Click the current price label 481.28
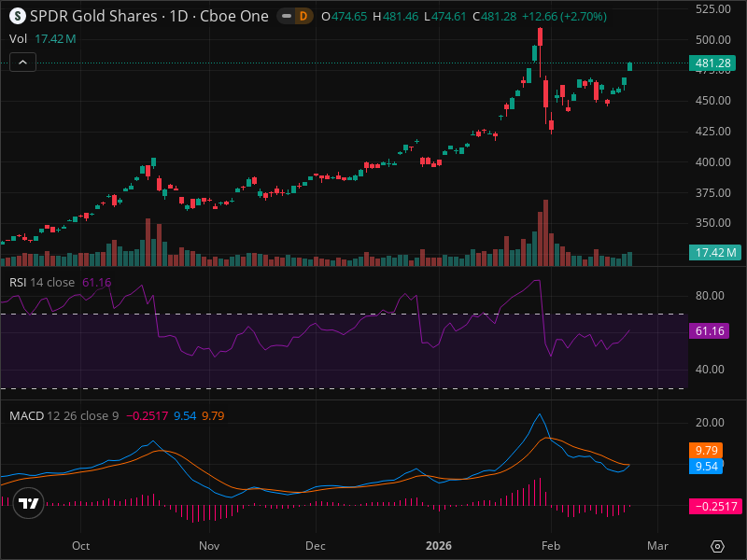This screenshot has height=560, width=747. pos(712,63)
